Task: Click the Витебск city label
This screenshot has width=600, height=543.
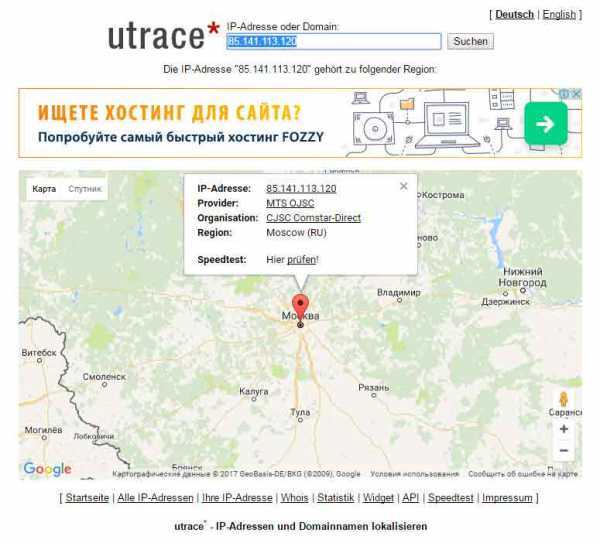Action: click(39, 352)
